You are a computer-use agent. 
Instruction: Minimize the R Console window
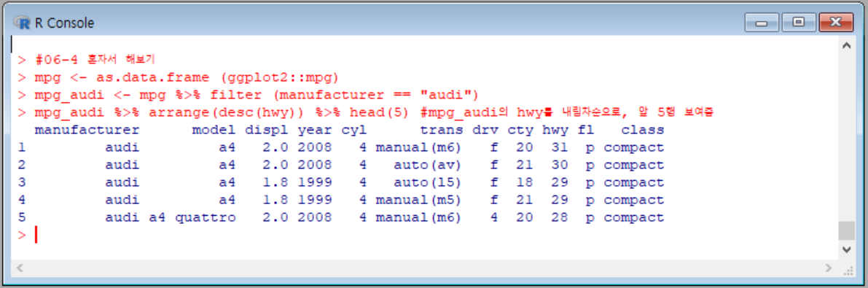(x=762, y=22)
